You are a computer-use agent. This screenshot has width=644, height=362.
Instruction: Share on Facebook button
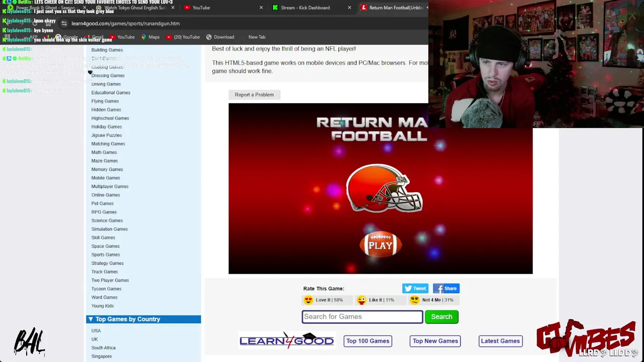coord(446,289)
